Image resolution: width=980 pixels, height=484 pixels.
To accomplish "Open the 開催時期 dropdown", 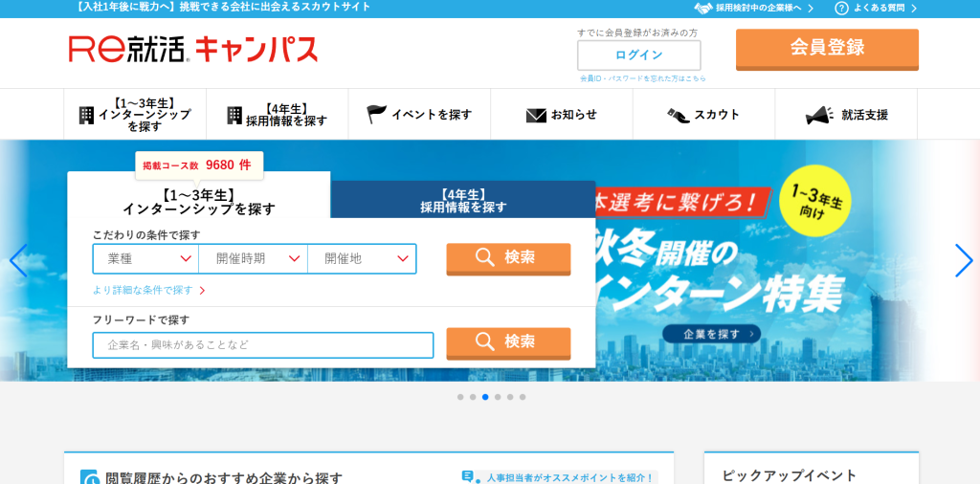I will 253,258.
